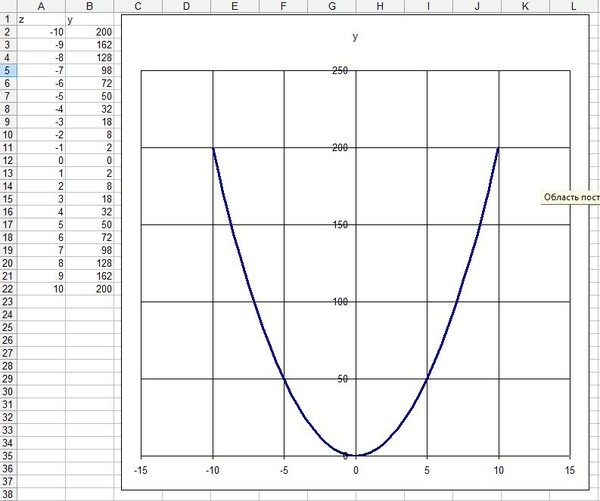This screenshot has height=501, width=600.
Task: Click the horizontal axis label 15
Action: (570, 470)
